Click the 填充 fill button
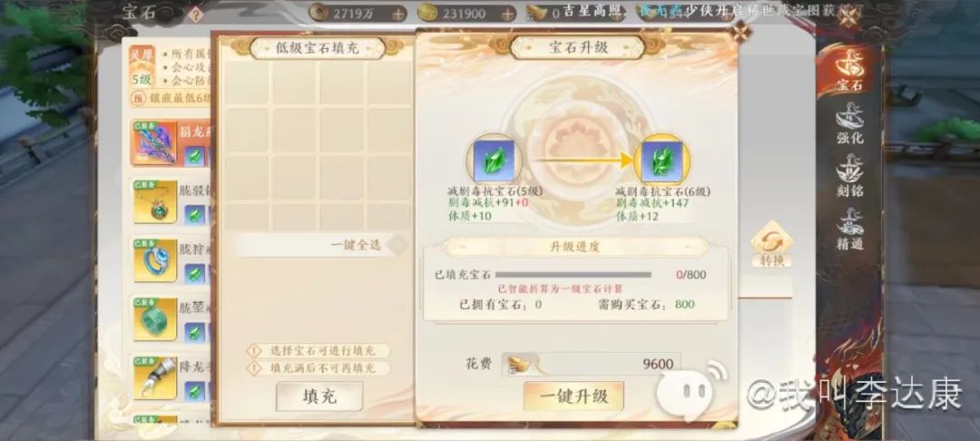The image size is (980, 441). [319, 397]
